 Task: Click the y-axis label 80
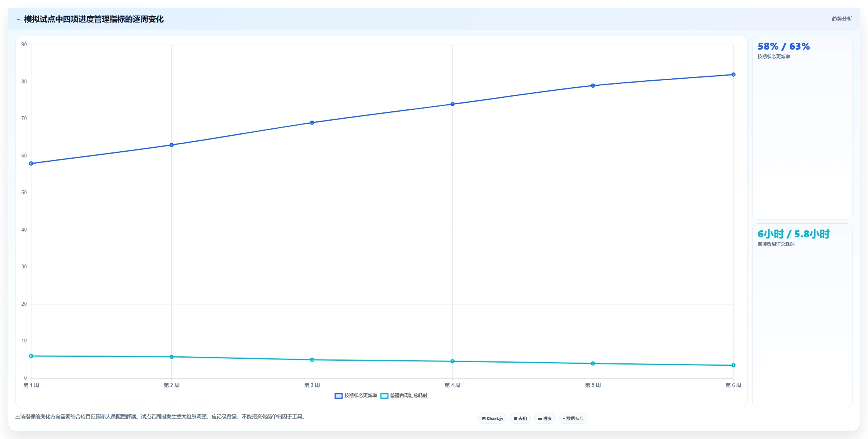point(24,82)
